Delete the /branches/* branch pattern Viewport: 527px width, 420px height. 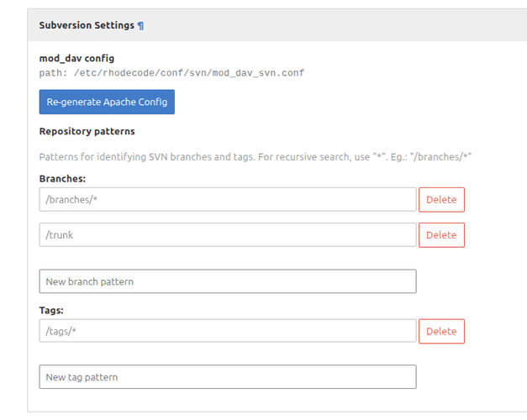tap(441, 200)
